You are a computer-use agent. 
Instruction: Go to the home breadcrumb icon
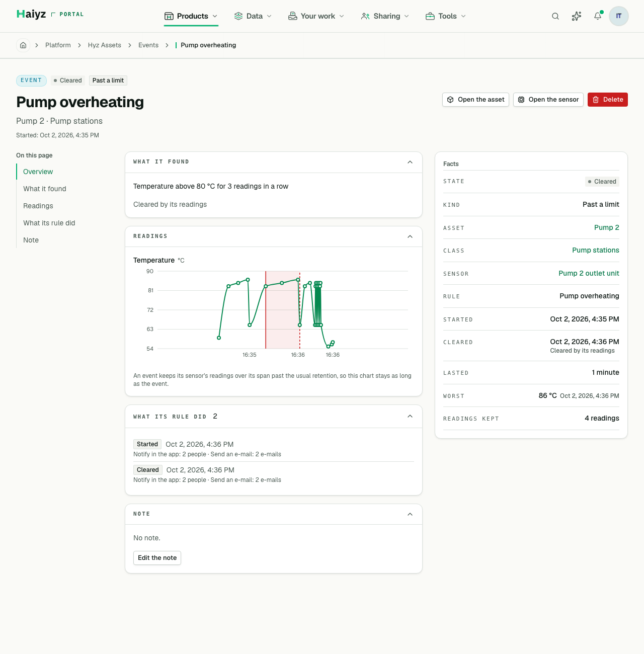pyautogui.click(x=23, y=45)
